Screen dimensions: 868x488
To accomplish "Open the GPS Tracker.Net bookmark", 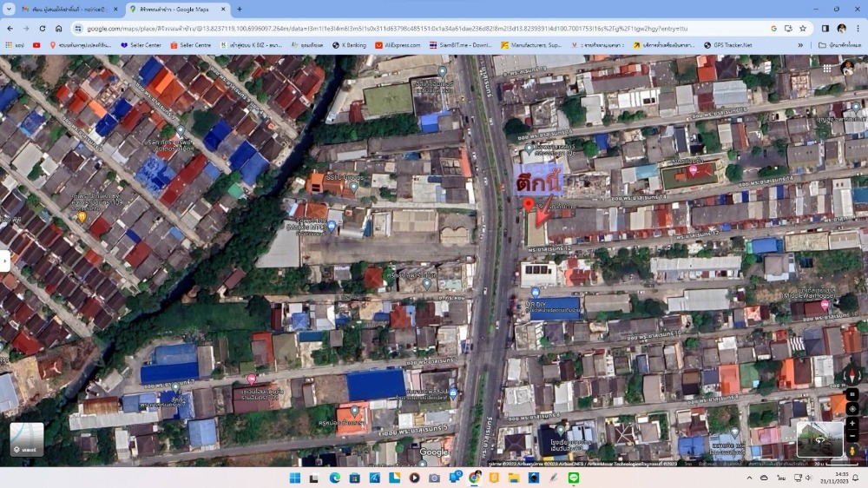I will point(728,45).
